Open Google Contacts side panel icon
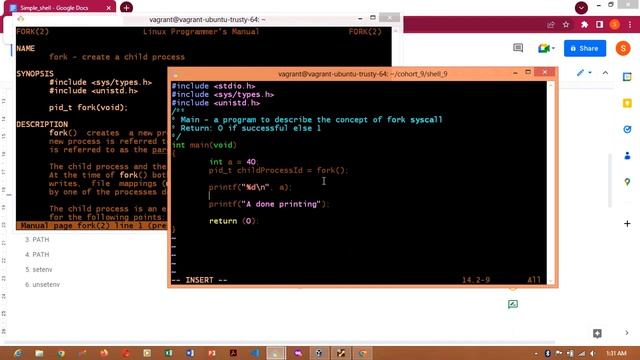Screen dimensions: 640x360 627,156
